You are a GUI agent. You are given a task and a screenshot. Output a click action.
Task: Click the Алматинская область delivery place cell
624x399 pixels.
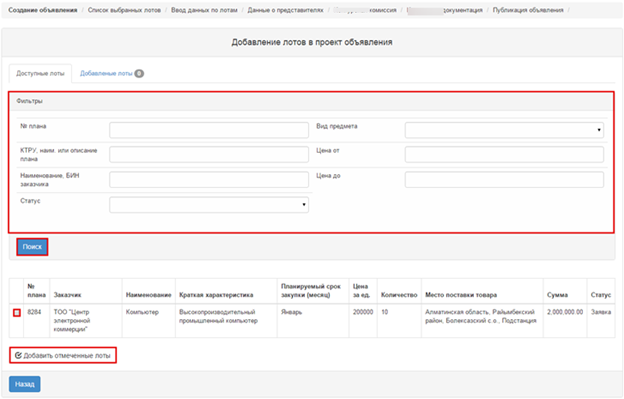click(x=482, y=321)
